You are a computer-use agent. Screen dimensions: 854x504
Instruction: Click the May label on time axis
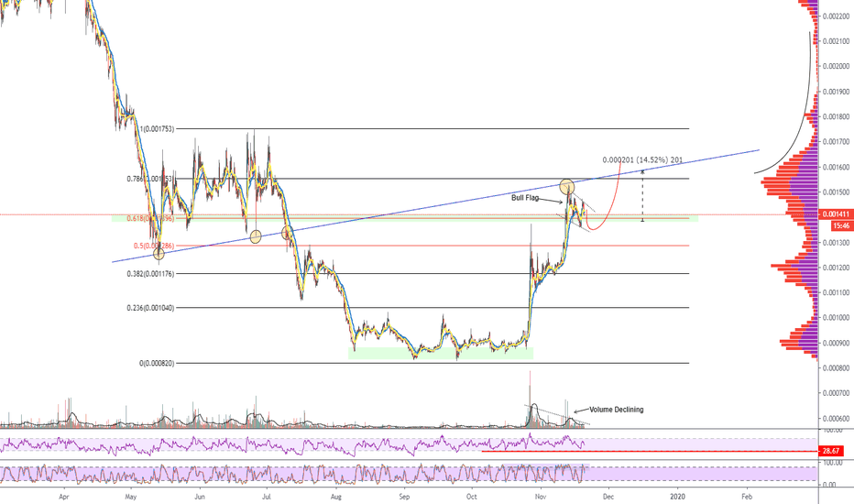coord(131,497)
